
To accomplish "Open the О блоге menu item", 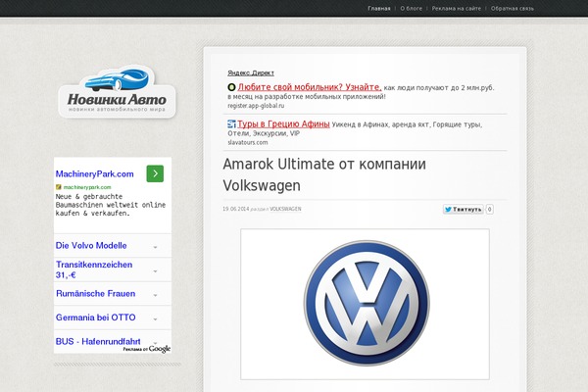I will pyautogui.click(x=411, y=8).
